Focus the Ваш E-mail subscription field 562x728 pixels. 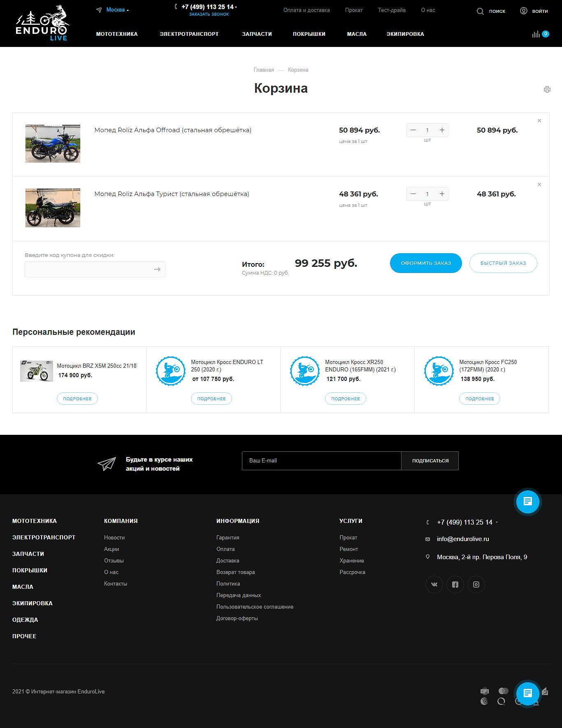point(321,461)
